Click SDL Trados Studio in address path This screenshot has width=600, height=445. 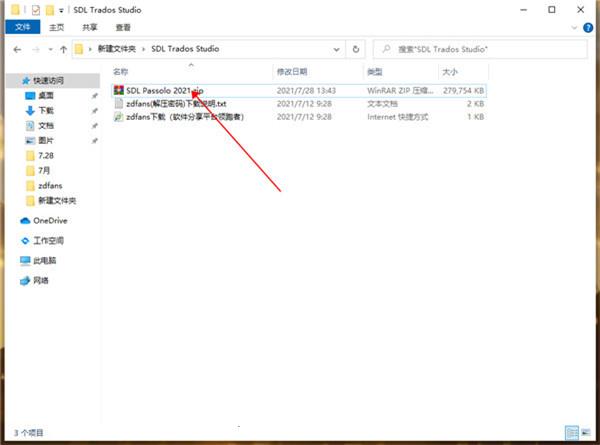tap(185, 49)
